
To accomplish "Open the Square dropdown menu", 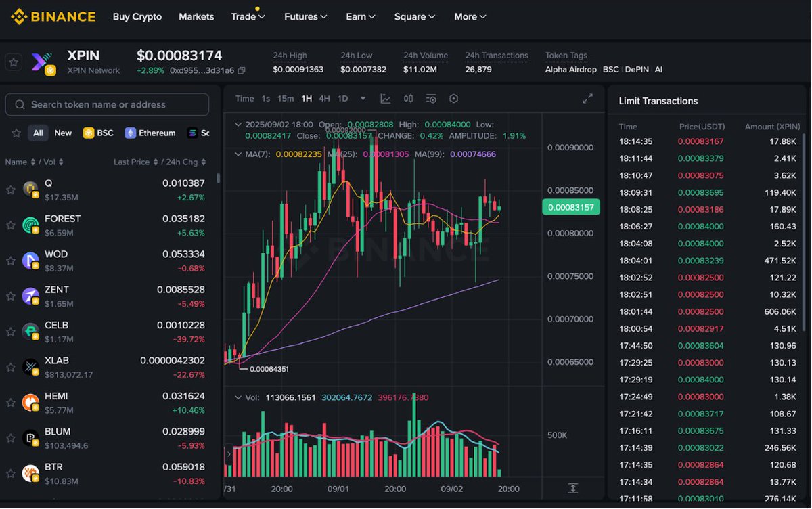I will point(415,16).
